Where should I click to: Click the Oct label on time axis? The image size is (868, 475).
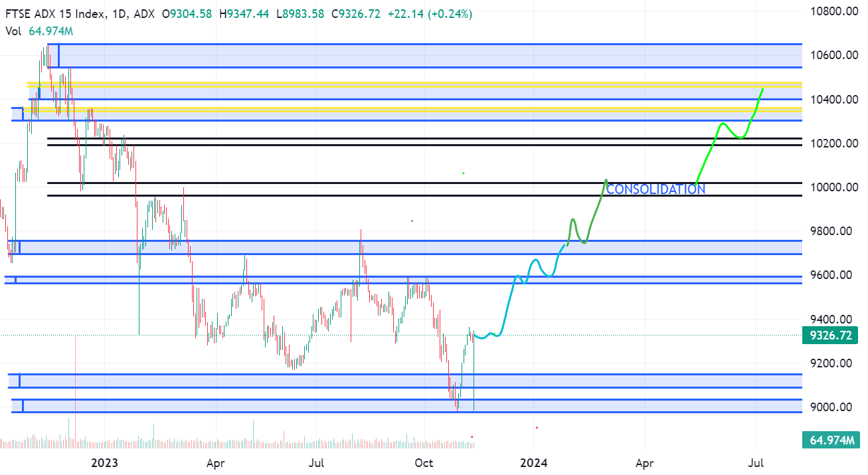[423, 462]
